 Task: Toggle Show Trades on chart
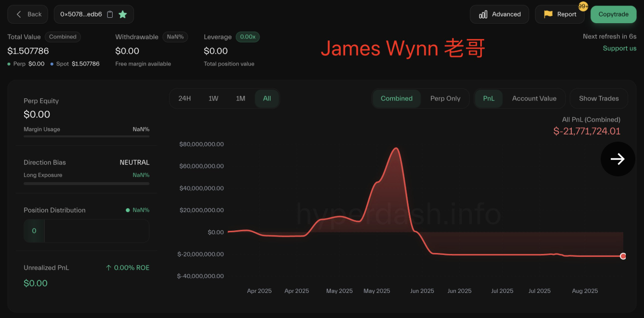click(599, 98)
